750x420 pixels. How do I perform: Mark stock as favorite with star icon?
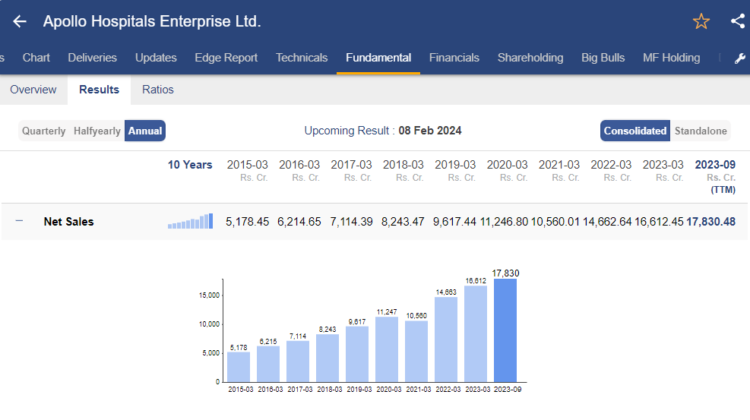[x=700, y=21]
